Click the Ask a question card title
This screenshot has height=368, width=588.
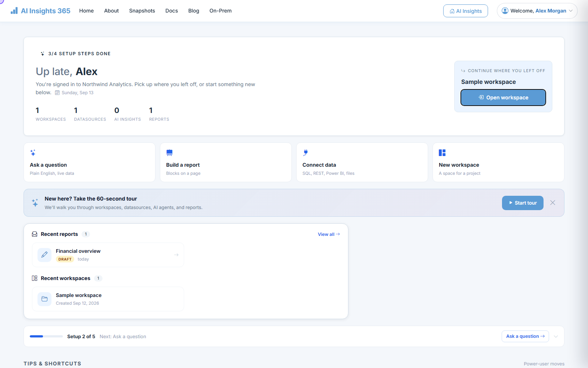point(49,165)
